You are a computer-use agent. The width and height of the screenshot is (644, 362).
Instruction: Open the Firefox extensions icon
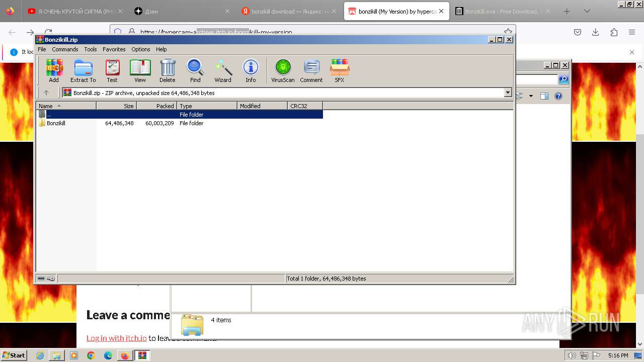point(614,32)
